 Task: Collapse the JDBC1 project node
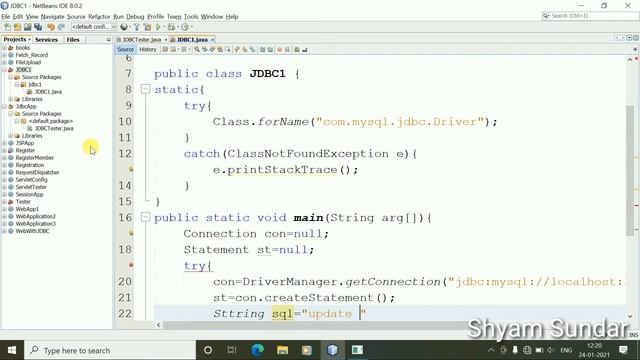[4, 70]
